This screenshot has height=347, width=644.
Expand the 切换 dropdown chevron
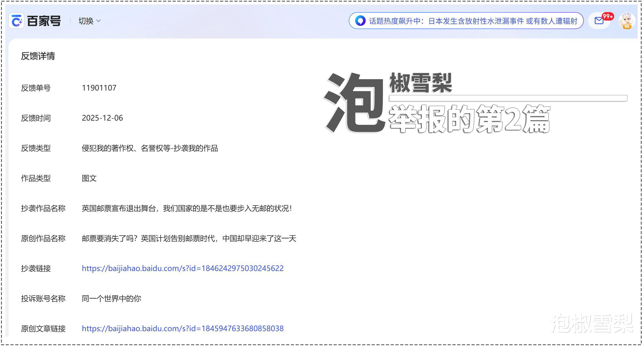(x=98, y=21)
